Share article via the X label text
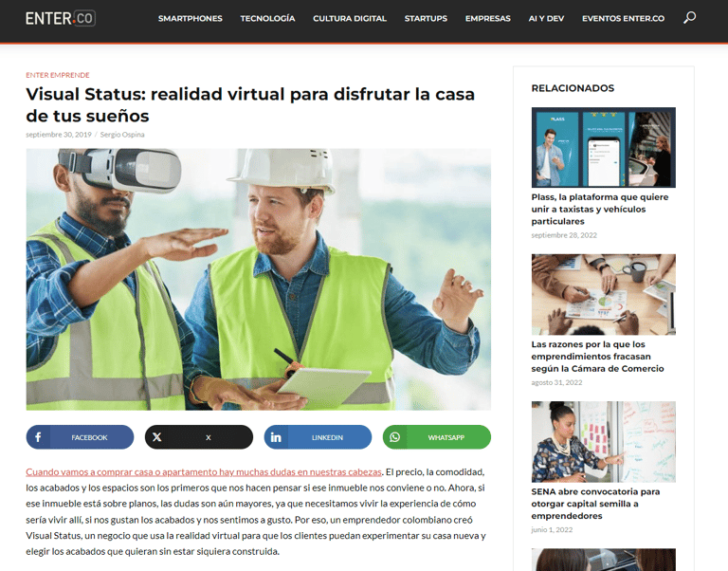The width and height of the screenshot is (728, 571). 208,437
